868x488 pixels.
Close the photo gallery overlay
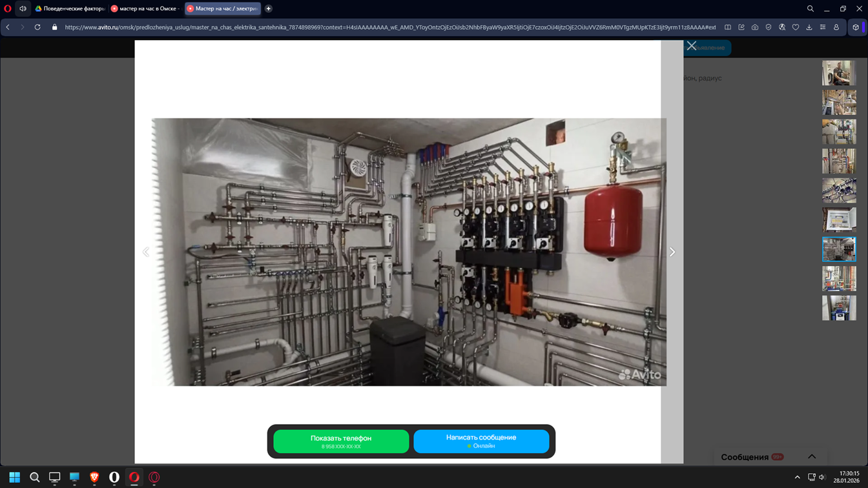(x=692, y=46)
